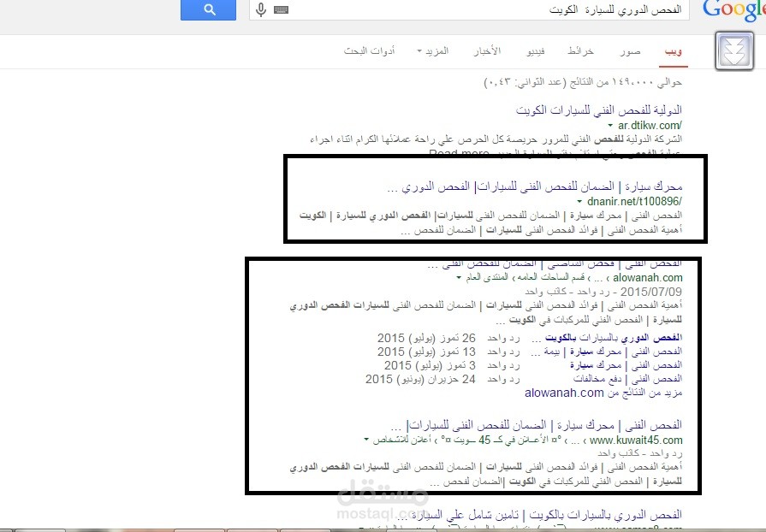Expand arrow next to www.kuwait45.com breadcrumb
766x532 pixels.
click(x=366, y=440)
